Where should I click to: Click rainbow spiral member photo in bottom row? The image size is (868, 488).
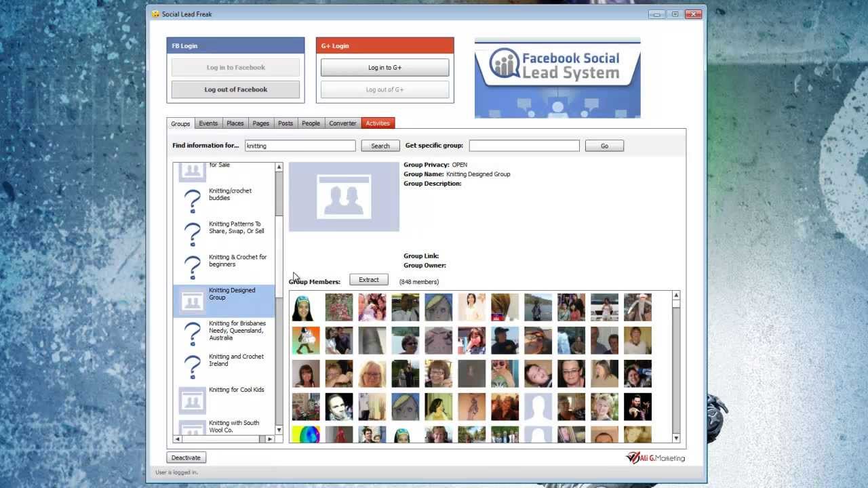pyautogui.click(x=306, y=434)
